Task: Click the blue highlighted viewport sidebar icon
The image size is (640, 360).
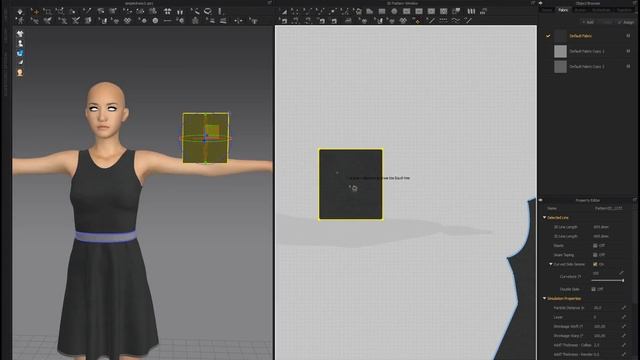Action: (20, 53)
